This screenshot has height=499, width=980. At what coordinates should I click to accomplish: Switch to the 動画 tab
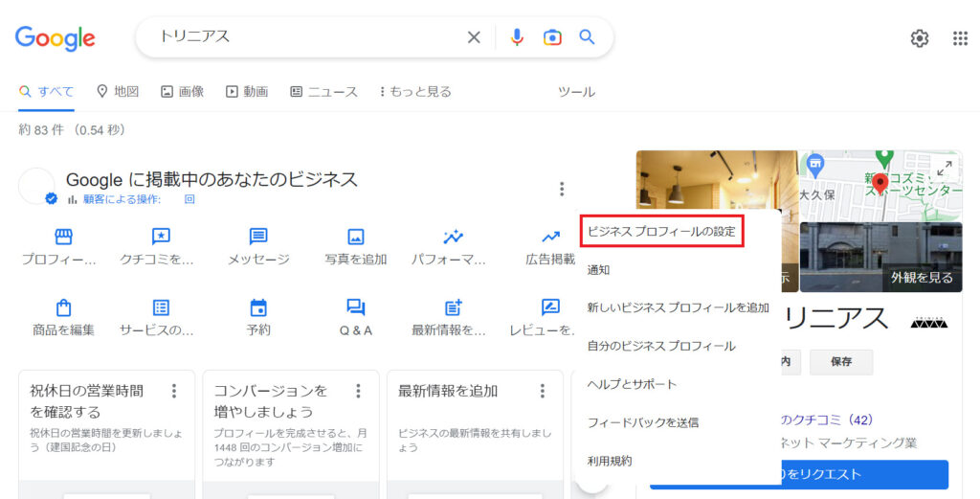(247, 91)
